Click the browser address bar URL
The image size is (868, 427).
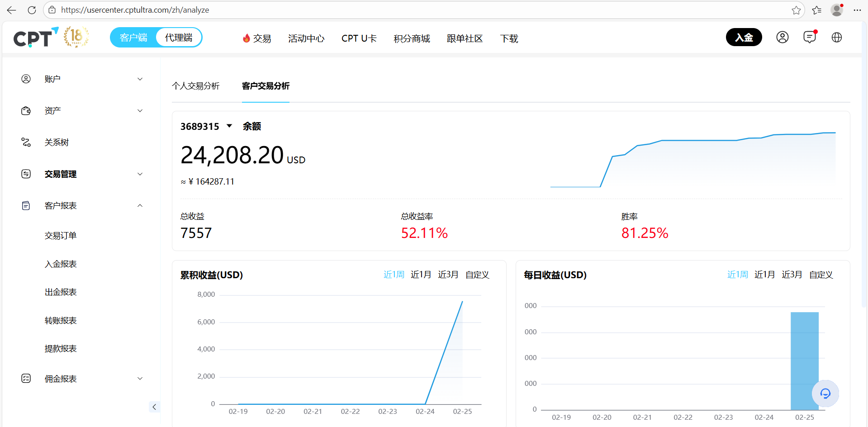point(135,10)
